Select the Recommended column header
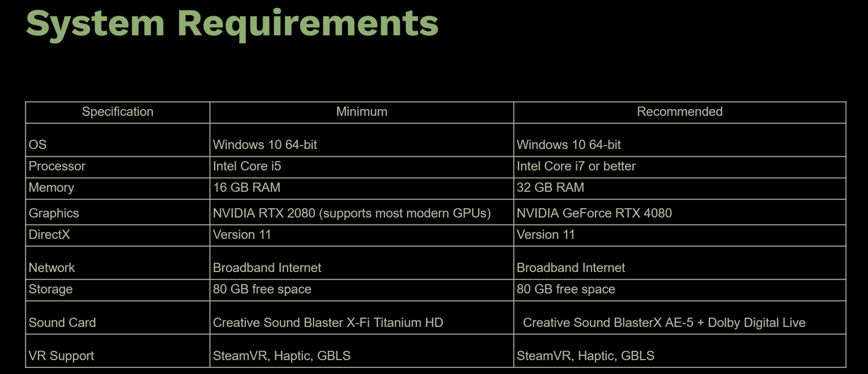 coord(679,112)
